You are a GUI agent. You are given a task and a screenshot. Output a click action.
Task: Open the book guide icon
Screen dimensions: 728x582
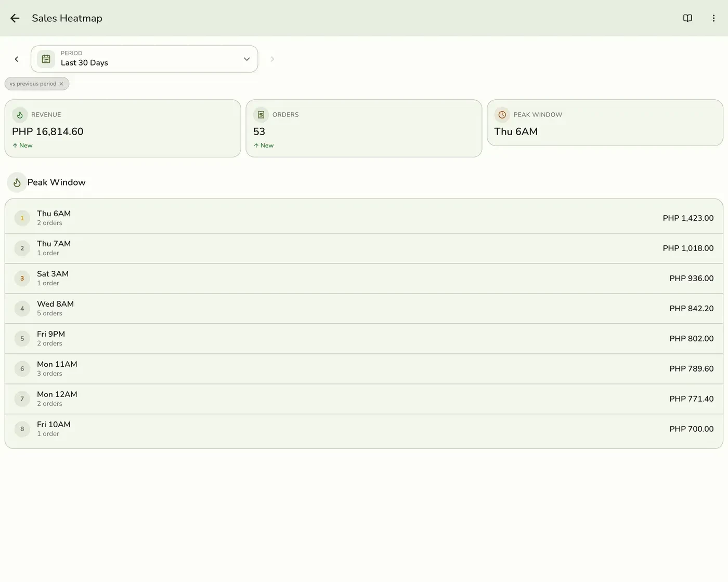(x=687, y=18)
